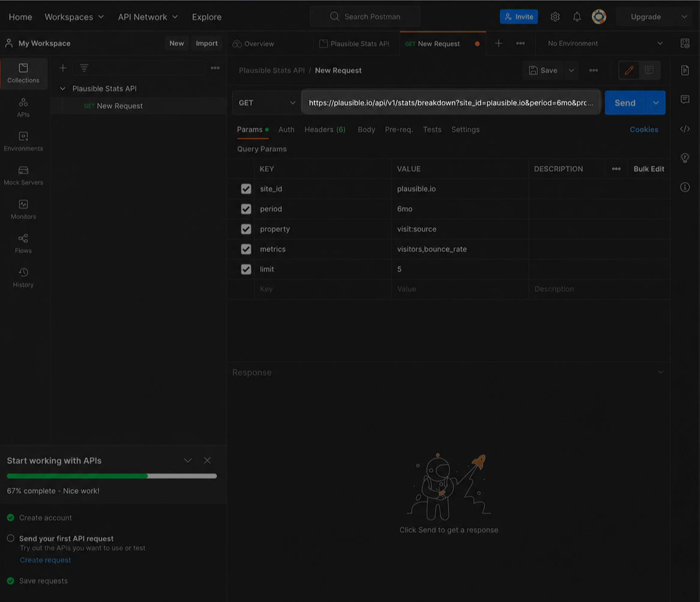Open the Cookies link

click(644, 129)
